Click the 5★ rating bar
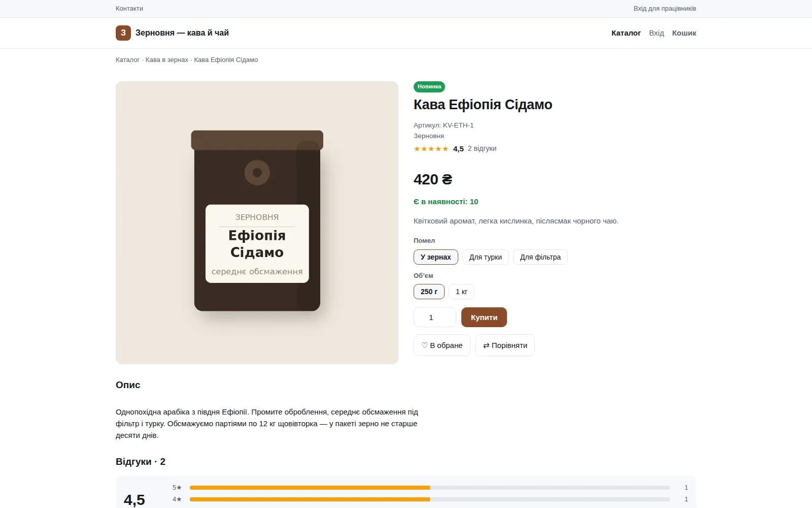The image size is (812, 508). (x=430, y=488)
